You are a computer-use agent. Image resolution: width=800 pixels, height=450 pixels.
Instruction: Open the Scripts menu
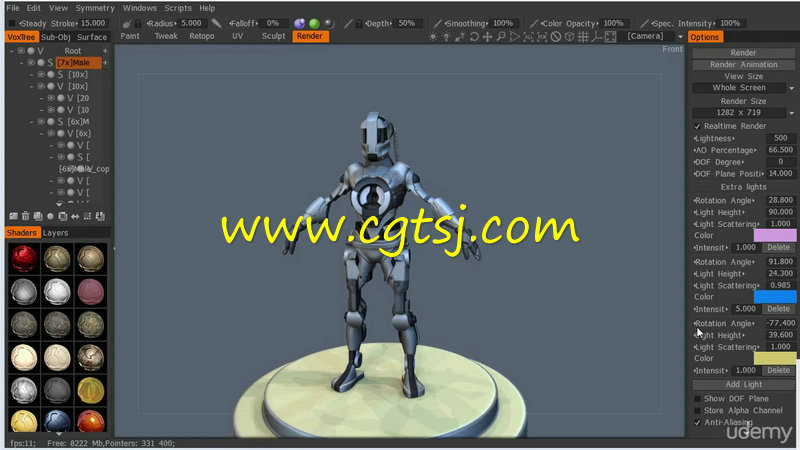(178, 8)
